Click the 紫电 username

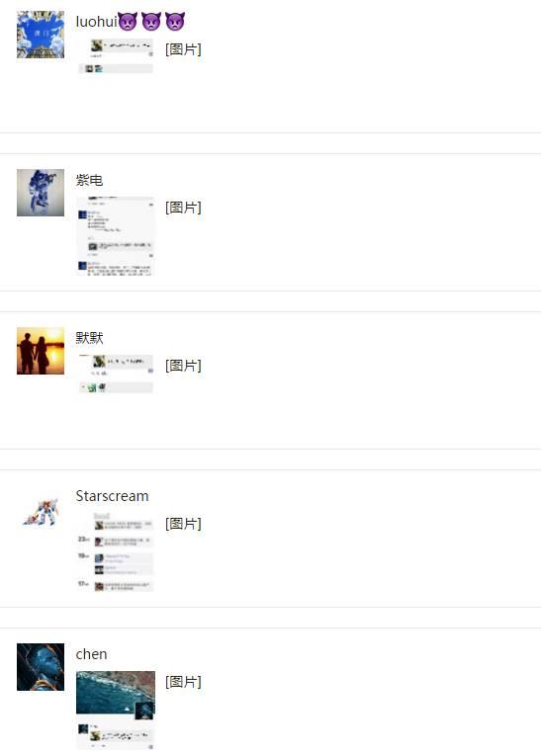click(x=89, y=180)
